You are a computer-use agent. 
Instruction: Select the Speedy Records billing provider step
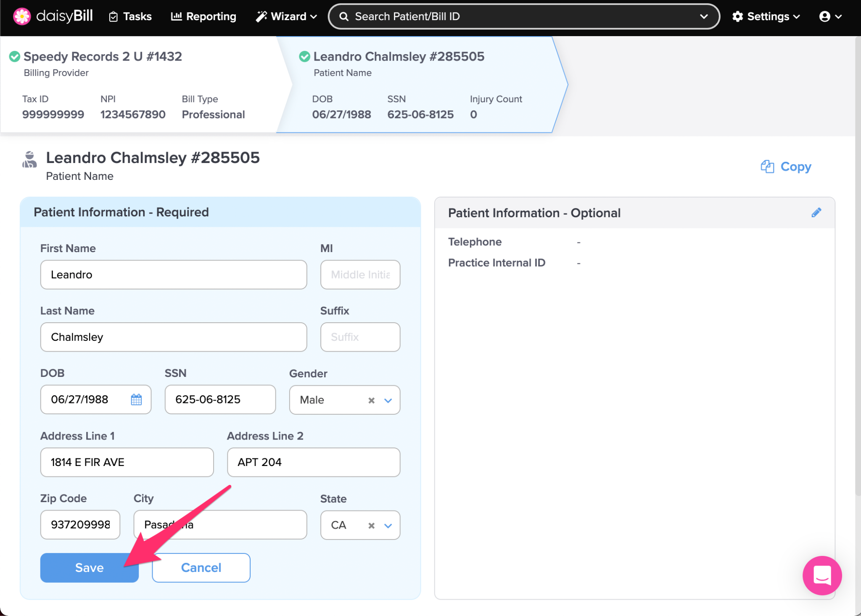pyautogui.click(x=103, y=57)
